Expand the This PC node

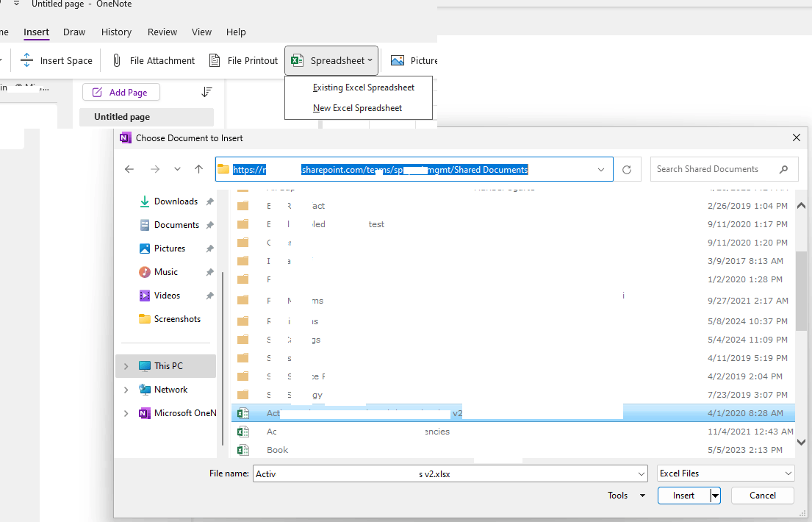[x=126, y=366]
